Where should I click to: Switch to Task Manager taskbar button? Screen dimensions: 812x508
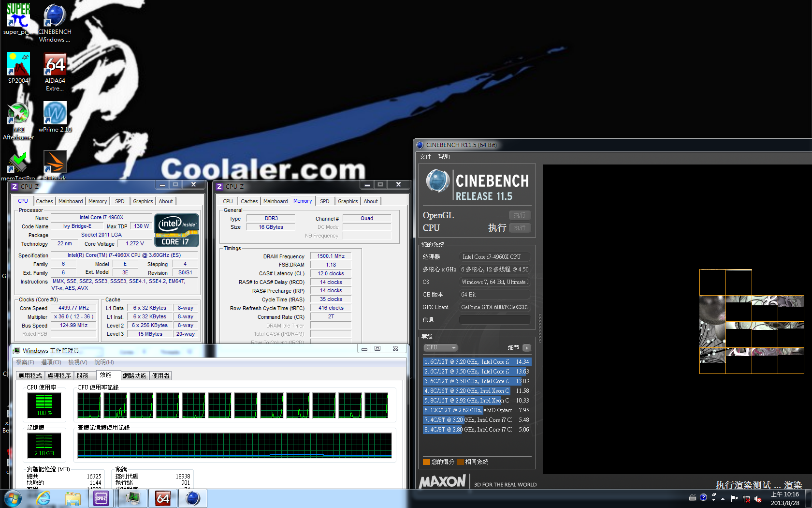click(132, 498)
